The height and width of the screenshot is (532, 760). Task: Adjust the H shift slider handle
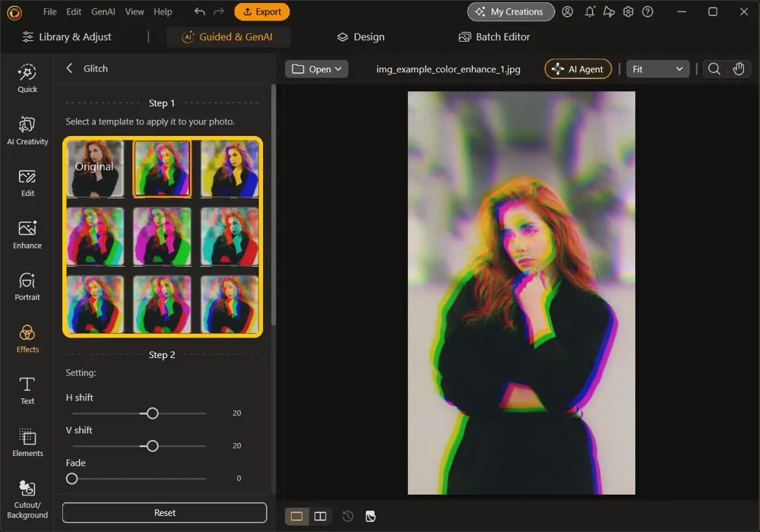(152, 413)
